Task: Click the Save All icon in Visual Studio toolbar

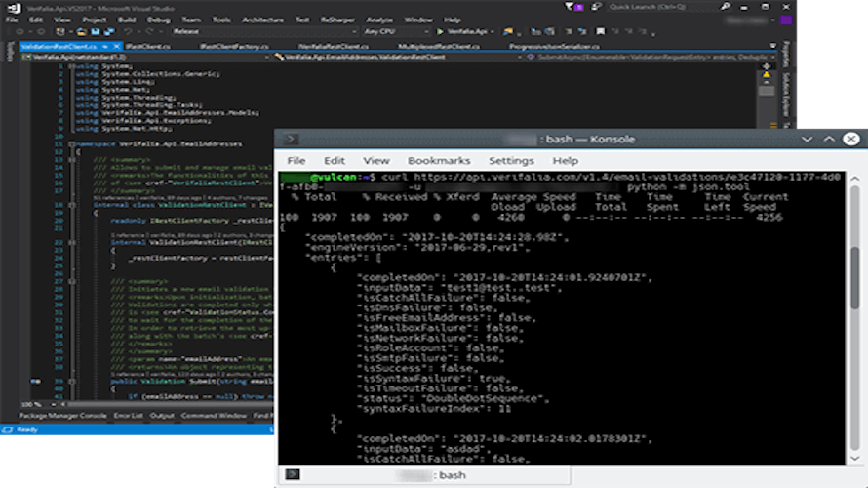Action: tap(109, 31)
